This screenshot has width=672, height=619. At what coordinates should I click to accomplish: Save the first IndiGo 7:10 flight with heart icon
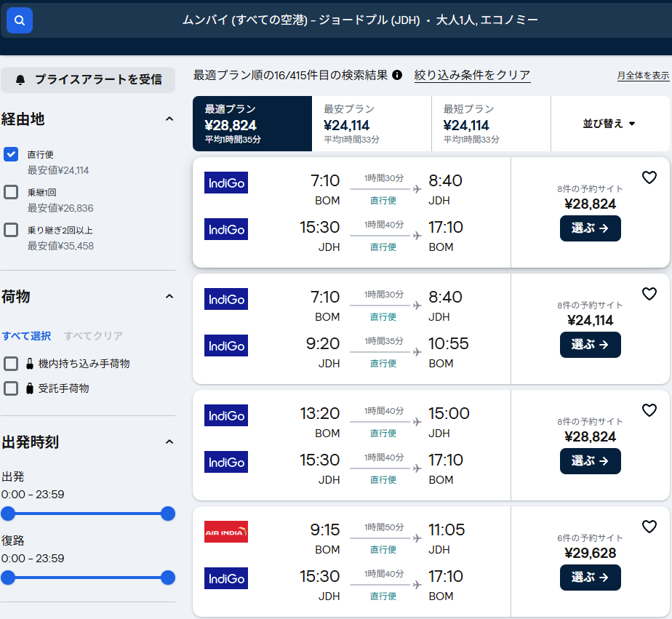[x=649, y=177]
